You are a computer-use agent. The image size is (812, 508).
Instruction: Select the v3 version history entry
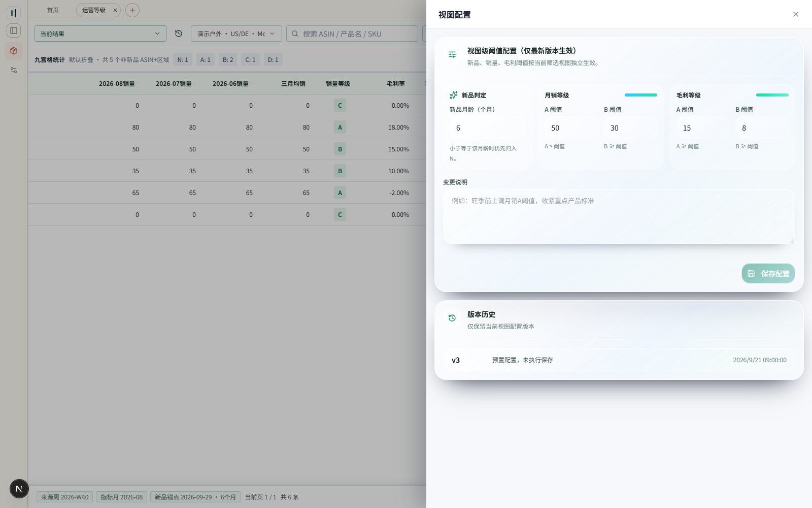[x=619, y=360]
